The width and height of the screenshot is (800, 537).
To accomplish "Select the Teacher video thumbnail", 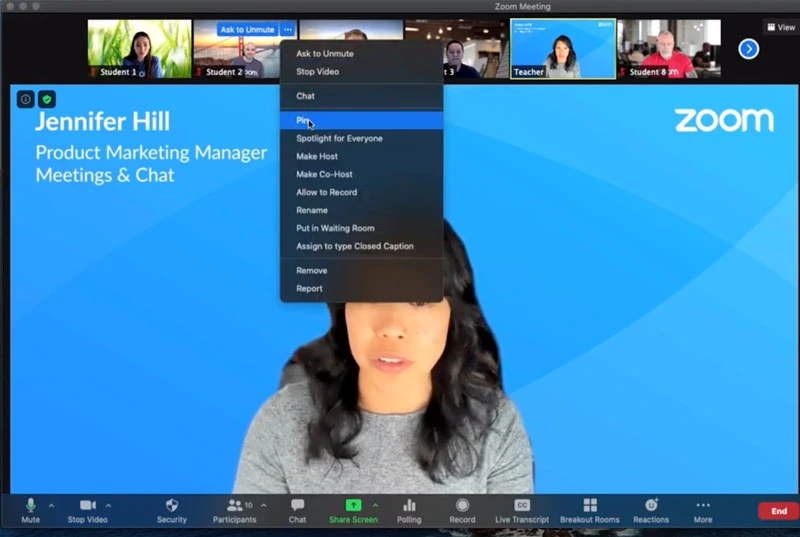I will 562,48.
